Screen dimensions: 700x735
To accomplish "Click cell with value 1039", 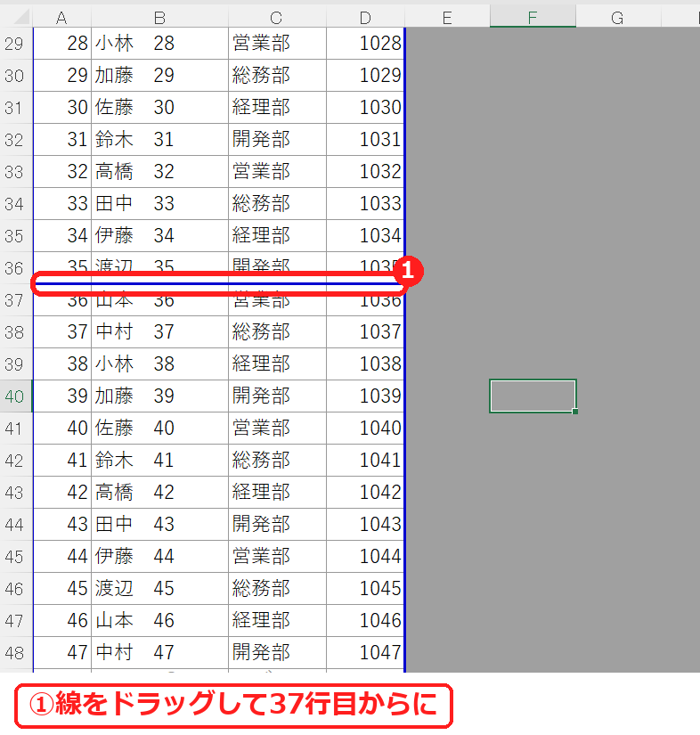I will 365,396.
